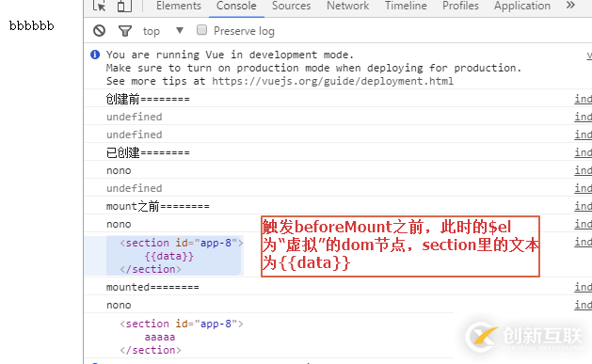
Task: Open the Application tab
Action: click(522, 6)
